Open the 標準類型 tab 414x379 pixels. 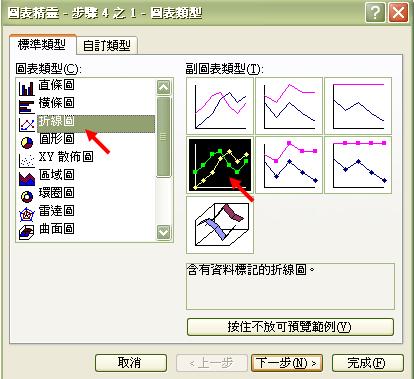click(42, 44)
